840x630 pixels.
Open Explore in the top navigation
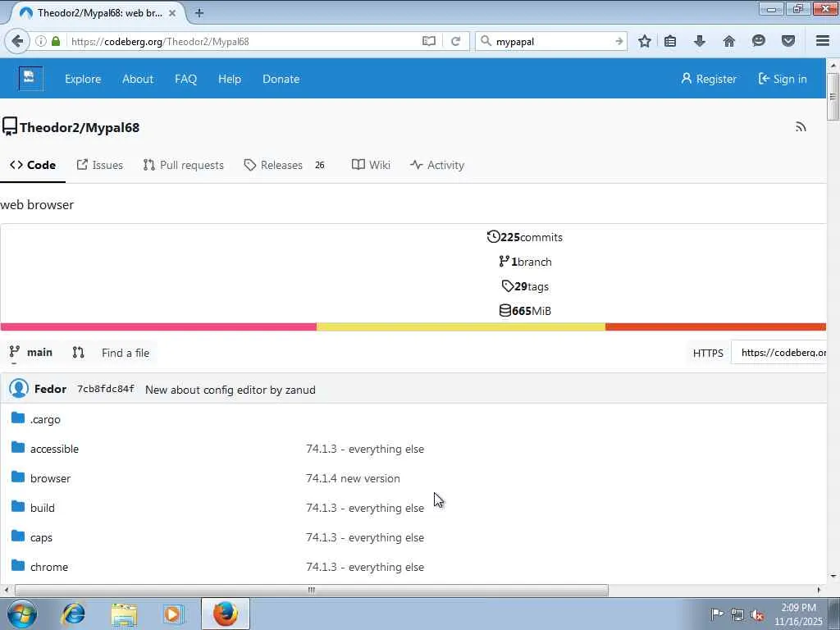click(x=83, y=79)
